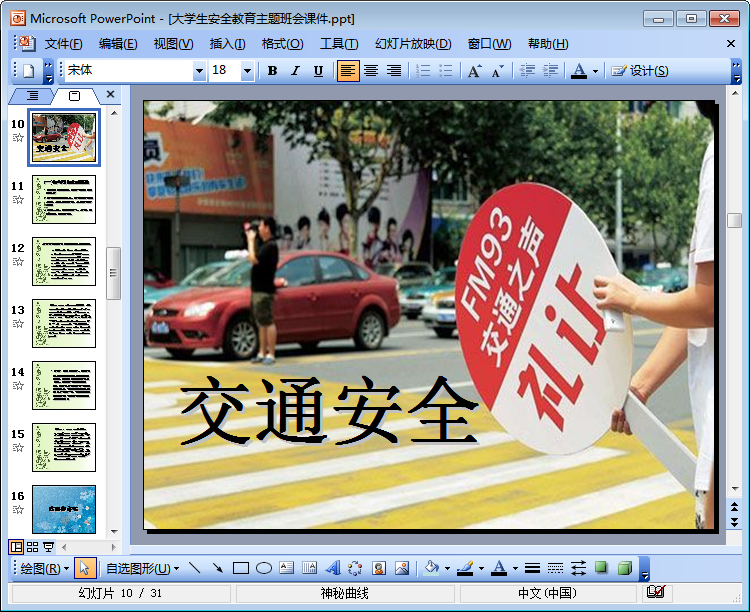Open the Shadow Style options
Image resolution: width=750 pixels, height=612 pixels.
tap(601, 568)
